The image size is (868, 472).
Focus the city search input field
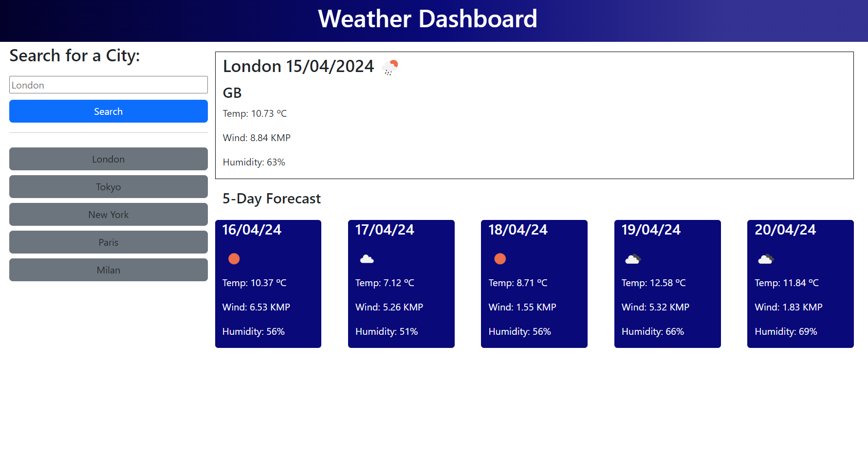coord(108,85)
